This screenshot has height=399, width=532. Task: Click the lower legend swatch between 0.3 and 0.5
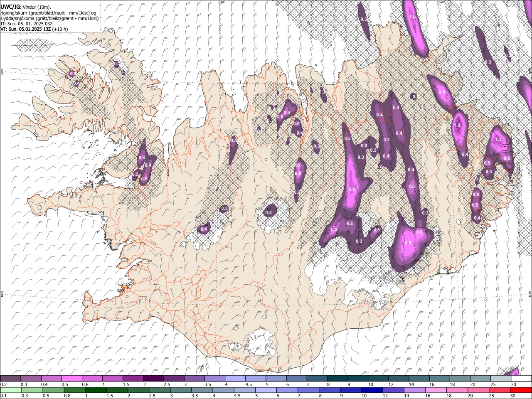pos(32,390)
